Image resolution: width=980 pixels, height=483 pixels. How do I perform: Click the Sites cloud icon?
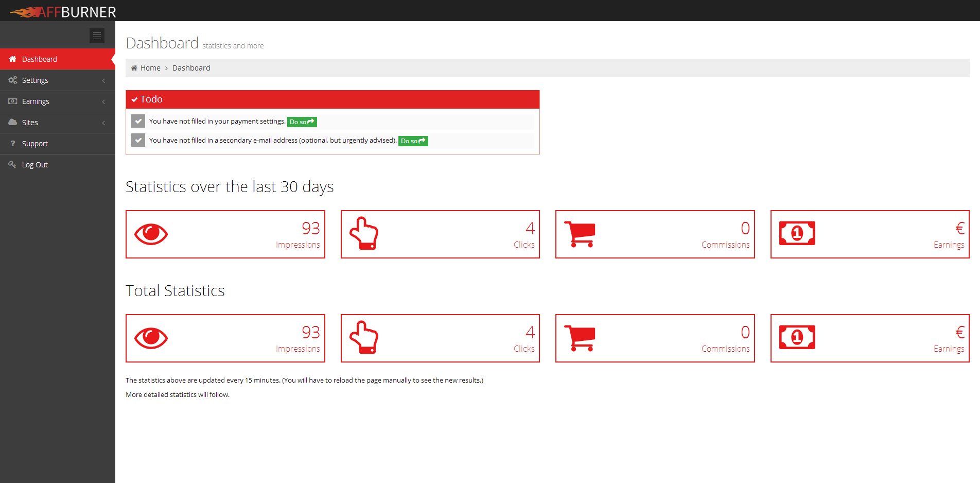[x=13, y=123]
